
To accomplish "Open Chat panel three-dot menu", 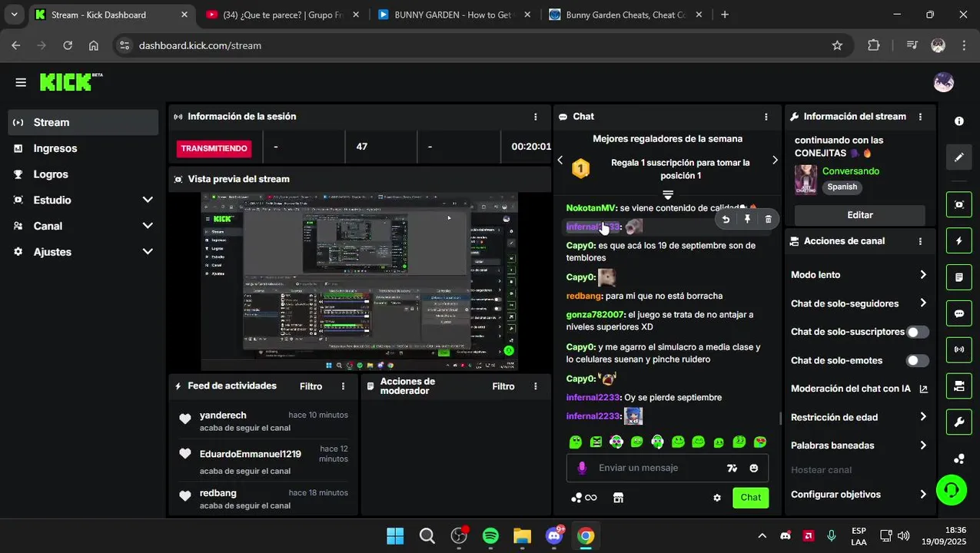I will [766, 117].
